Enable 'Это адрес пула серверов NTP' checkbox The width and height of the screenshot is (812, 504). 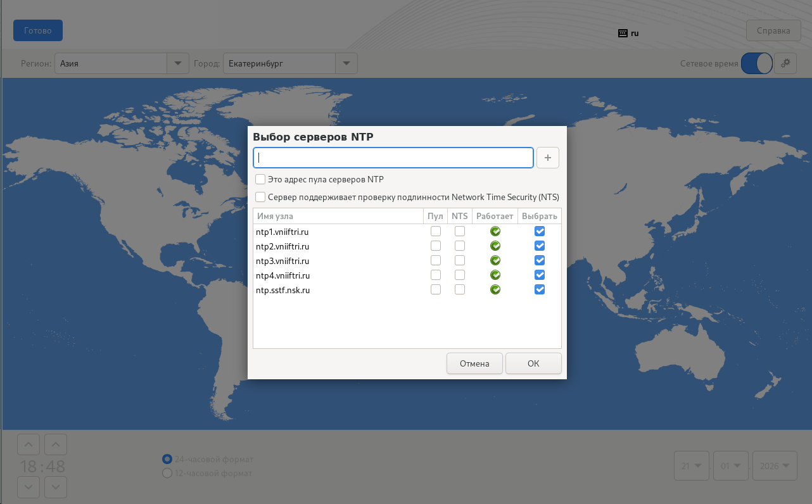260,179
